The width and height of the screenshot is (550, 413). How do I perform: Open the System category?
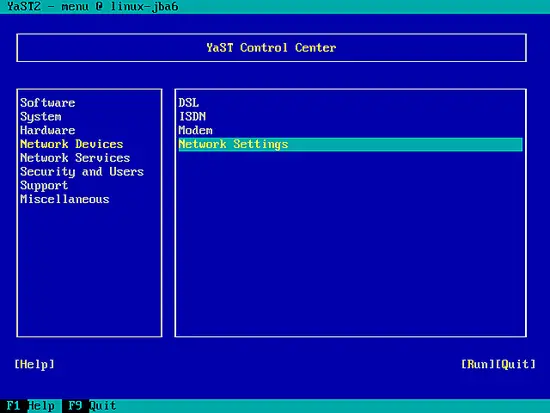pyautogui.click(x=41, y=116)
